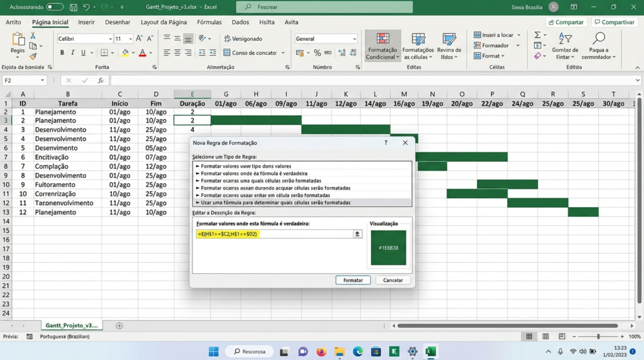The image size is (644, 360).
Task: Expand the merge cells Conso de concato dropdown
Action: (283, 53)
